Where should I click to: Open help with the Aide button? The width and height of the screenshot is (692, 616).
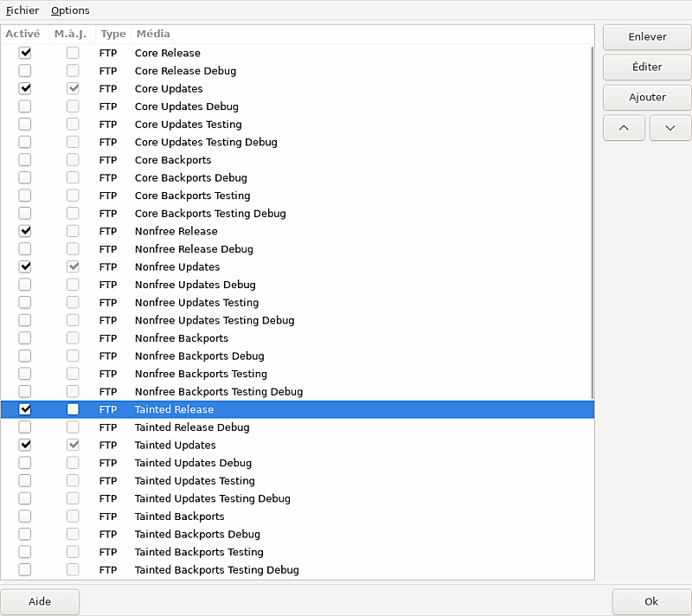click(x=40, y=602)
